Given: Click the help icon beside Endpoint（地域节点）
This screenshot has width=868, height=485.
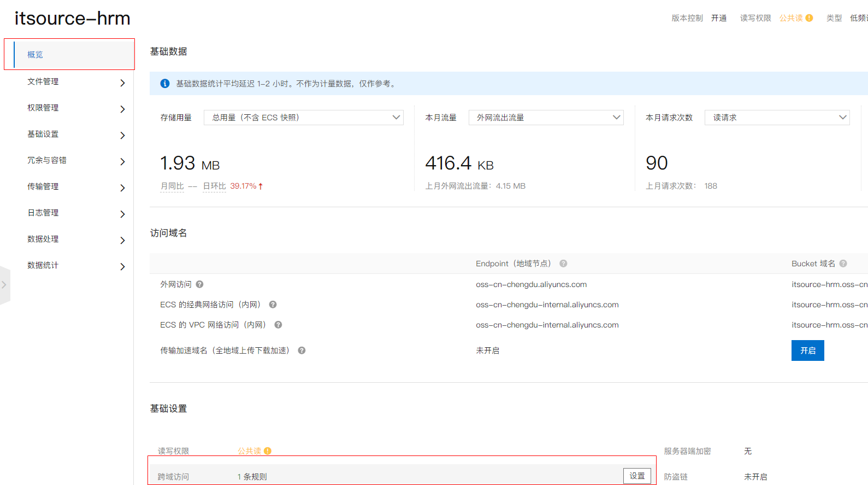Looking at the screenshot, I should (563, 264).
